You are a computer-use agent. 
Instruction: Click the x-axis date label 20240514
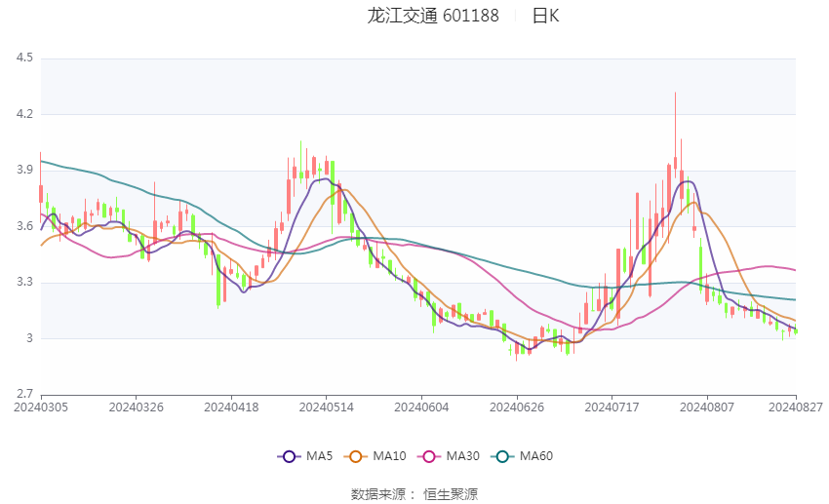(326, 407)
